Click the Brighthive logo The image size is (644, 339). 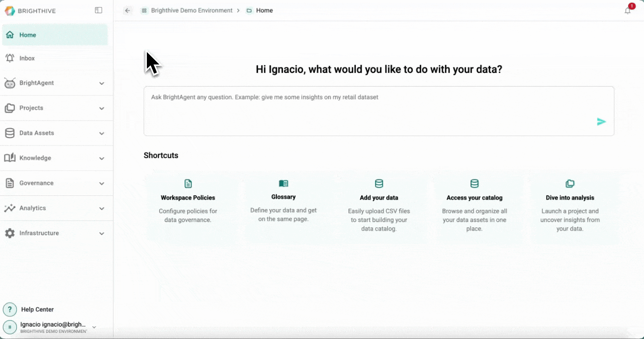coord(30,11)
